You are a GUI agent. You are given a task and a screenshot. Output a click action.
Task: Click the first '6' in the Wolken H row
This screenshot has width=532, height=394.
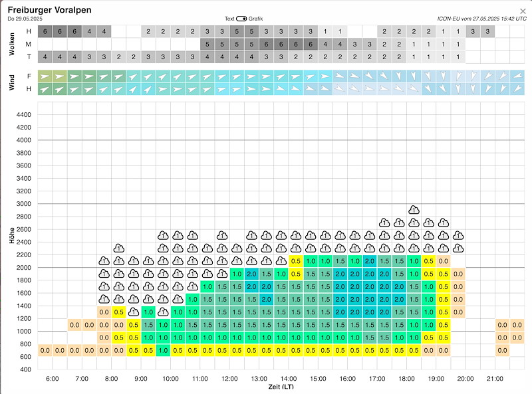point(45,31)
